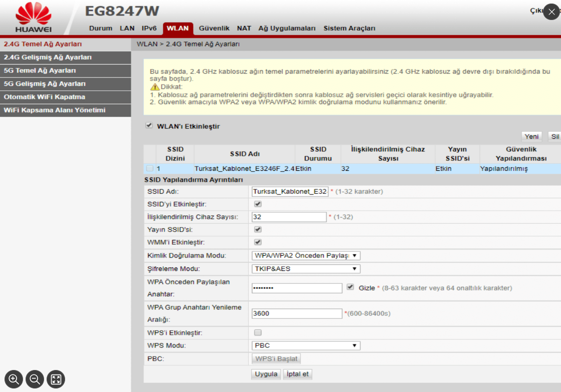Screen dimensions: 561x392
Task: Open the LAN menu tab
Action: pyautogui.click(x=127, y=28)
